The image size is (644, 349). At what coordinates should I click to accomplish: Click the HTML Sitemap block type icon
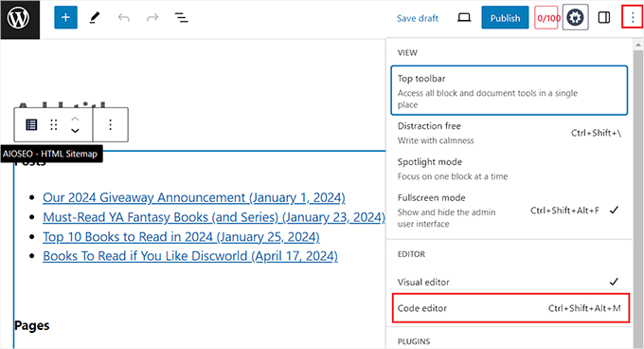point(31,124)
